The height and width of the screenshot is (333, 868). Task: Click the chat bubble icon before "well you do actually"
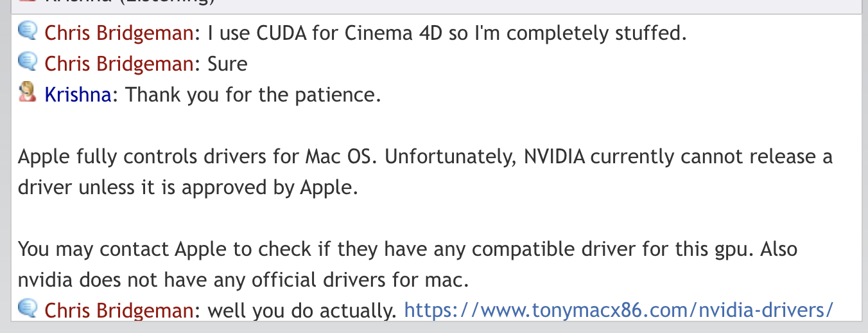click(28, 310)
